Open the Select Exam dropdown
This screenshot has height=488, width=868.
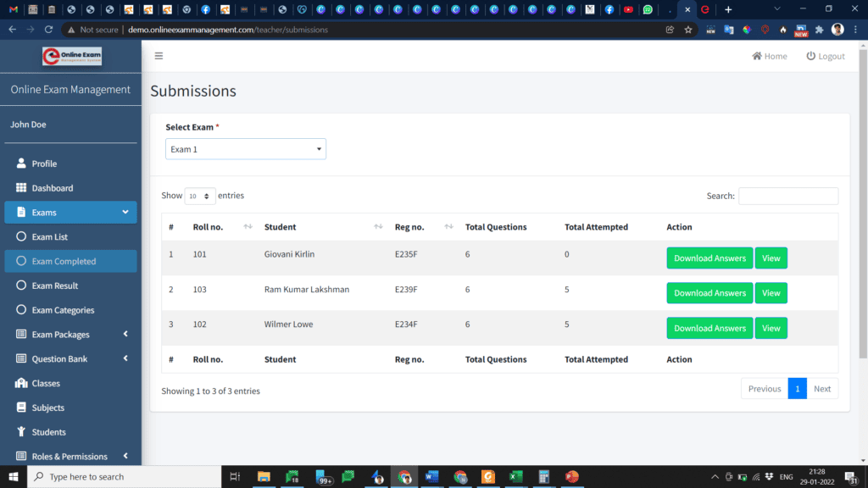tap(245, 148)
